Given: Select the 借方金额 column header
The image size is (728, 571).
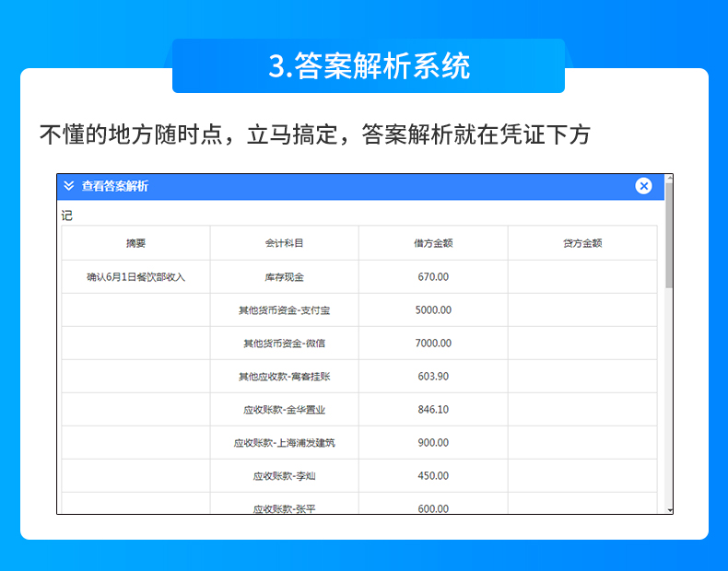Looking at the screenshot, I should [x=432, y=243].
